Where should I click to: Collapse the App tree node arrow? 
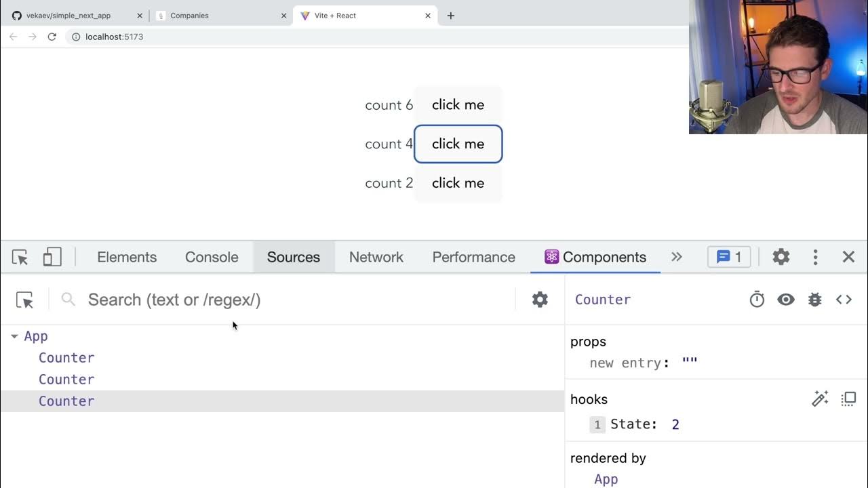tap(14, 336)
